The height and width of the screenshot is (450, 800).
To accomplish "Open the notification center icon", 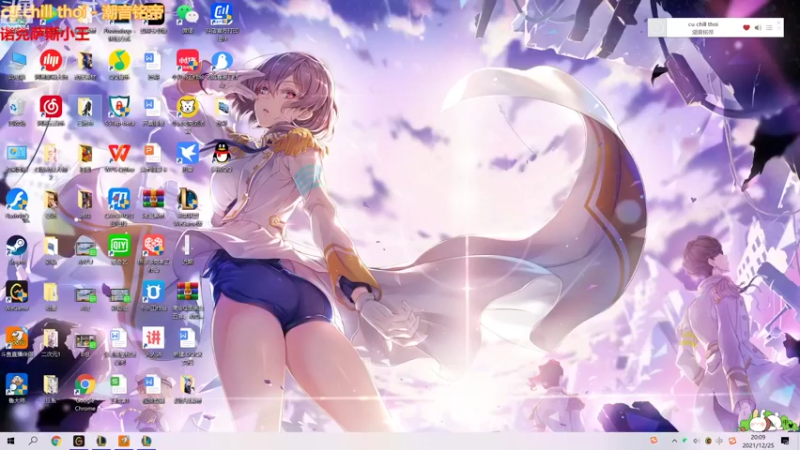I will coord(785,441).
